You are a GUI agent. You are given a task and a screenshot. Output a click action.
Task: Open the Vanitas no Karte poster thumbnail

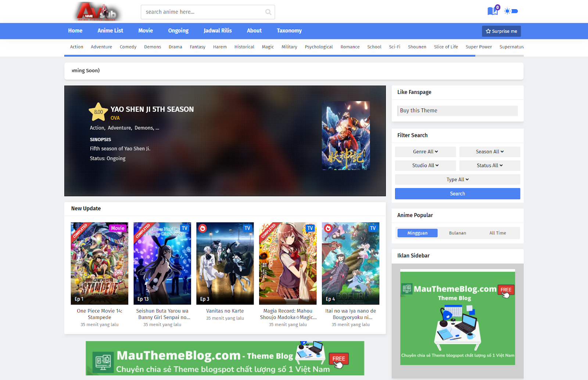click(x=225, y=264)
